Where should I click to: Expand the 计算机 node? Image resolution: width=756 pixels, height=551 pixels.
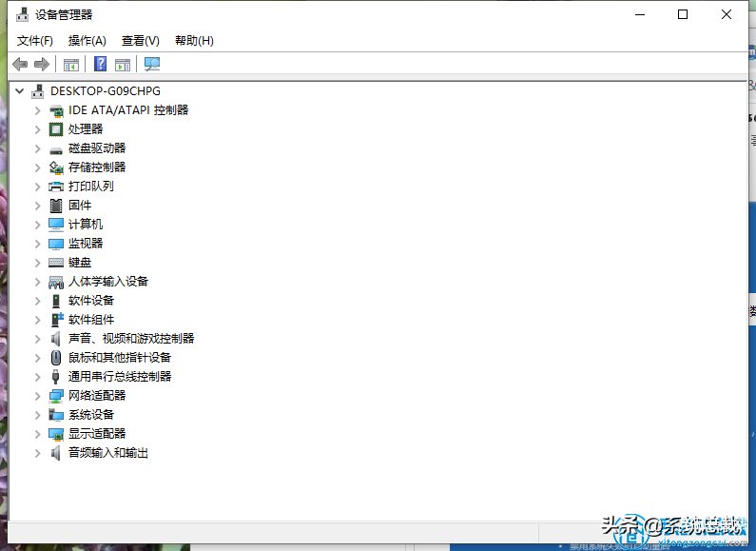tap(38, 225)
